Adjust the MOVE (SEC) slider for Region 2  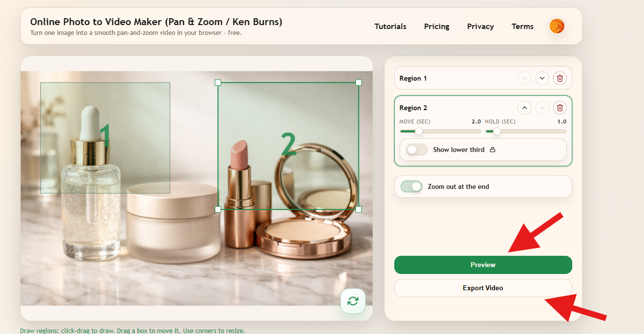coord(419,131)
